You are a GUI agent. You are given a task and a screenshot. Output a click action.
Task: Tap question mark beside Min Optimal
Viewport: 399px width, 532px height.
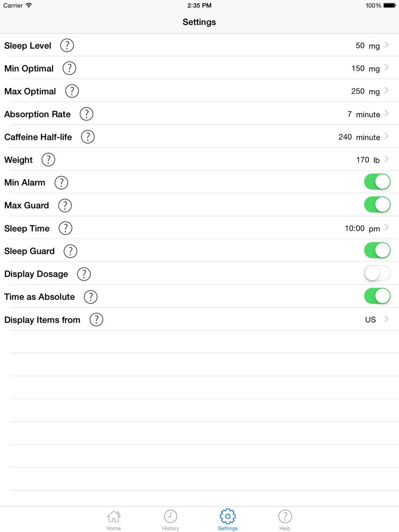coord(69,68)
